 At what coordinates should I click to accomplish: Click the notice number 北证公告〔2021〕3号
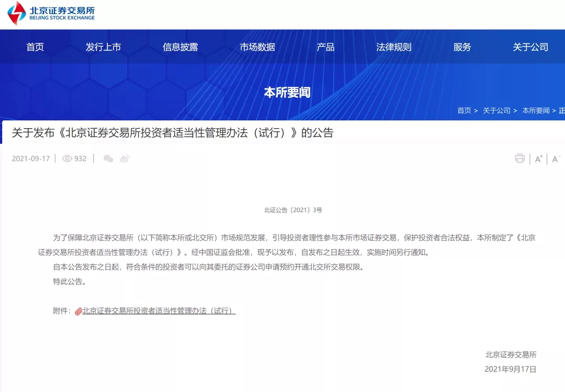tap(293, 210)
